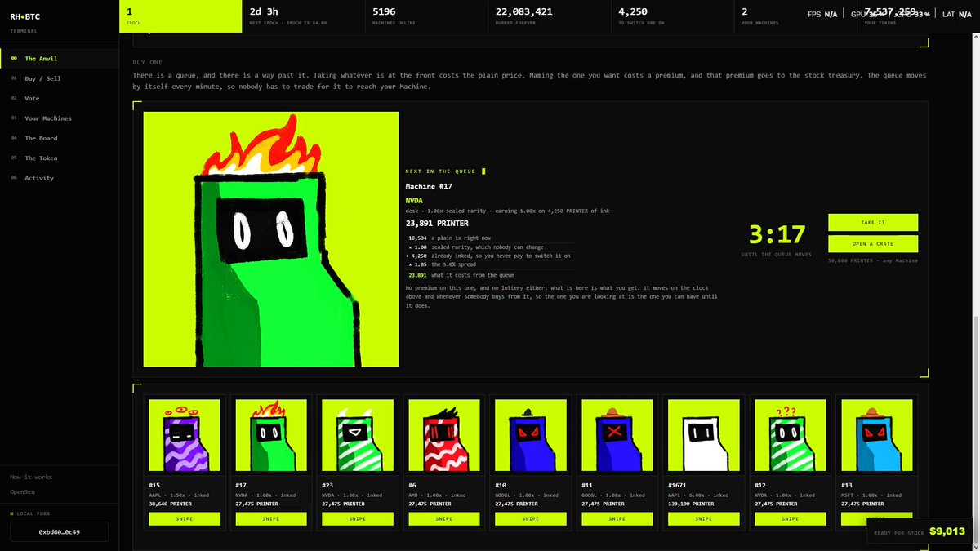Click the "139,190 PRINTER" price
This screenshot has width=980, height=551.
(691, 504)
